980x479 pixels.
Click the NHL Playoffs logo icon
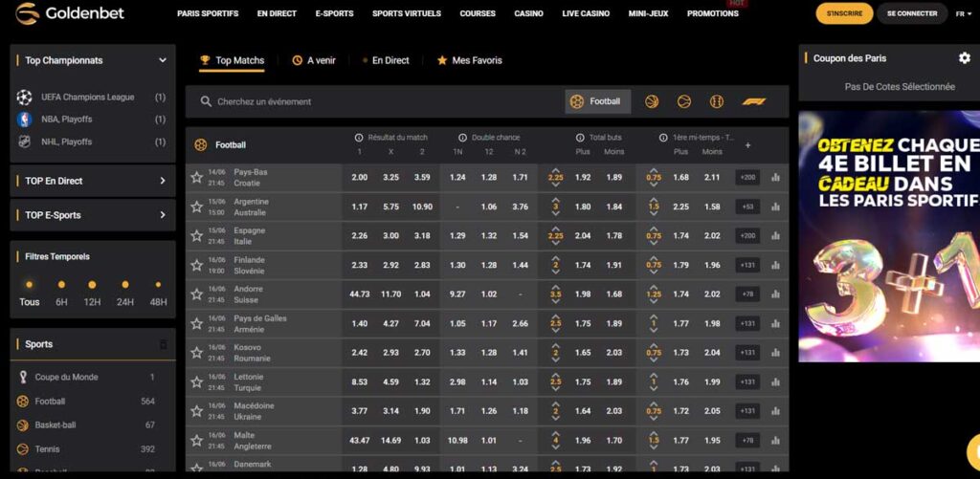[24, 142]
